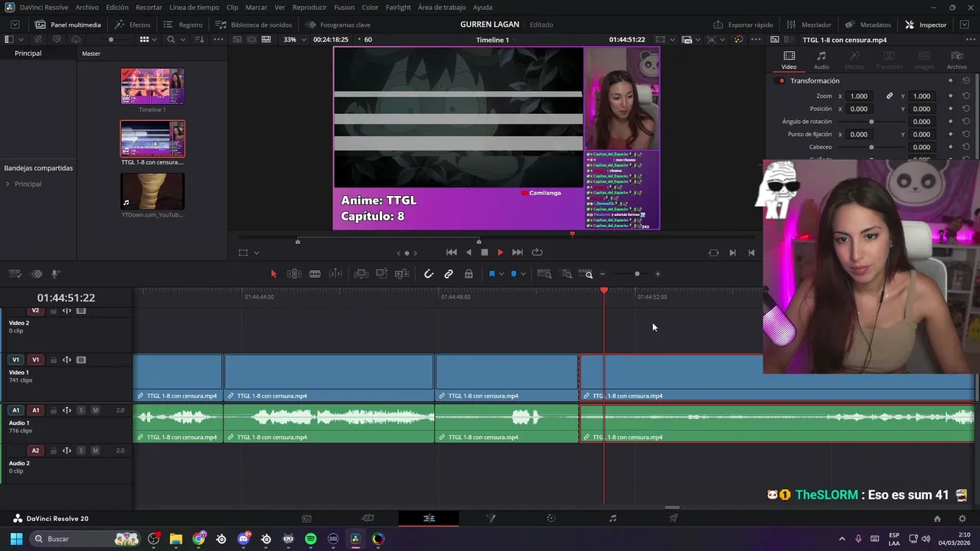This screenshot has height=551, width=980.
Task: Toggle the Inspector panel
Action: (x=926, y=24)
